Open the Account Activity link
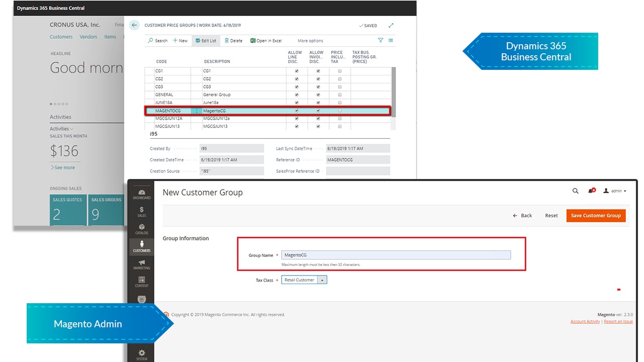644x362 pixels. pyautogui.click(x=585, y=322)
